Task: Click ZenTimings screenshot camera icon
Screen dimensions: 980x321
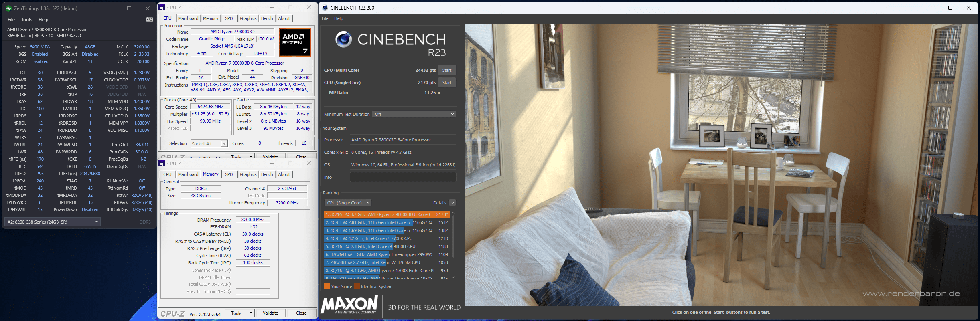Action: click(x=149, y=19)
